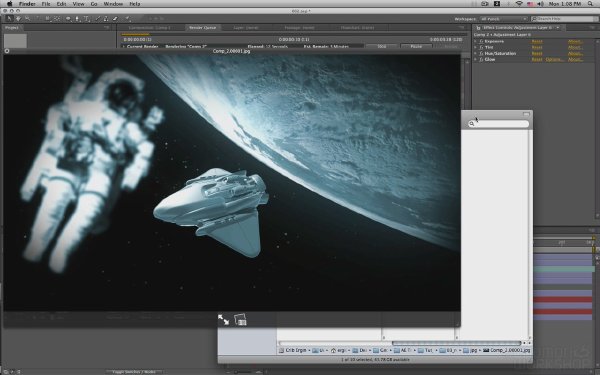This screenshot has width=600, height=375.
Task: Open the Window menu
Action: (x=113, y=4)
